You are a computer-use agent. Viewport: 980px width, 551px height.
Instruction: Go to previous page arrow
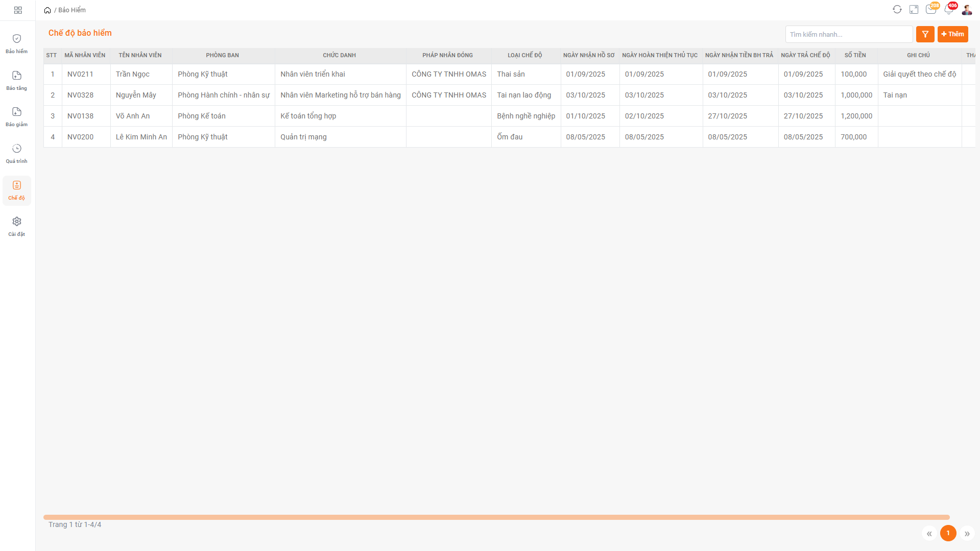pyautogui.click(x=929, y=534)
